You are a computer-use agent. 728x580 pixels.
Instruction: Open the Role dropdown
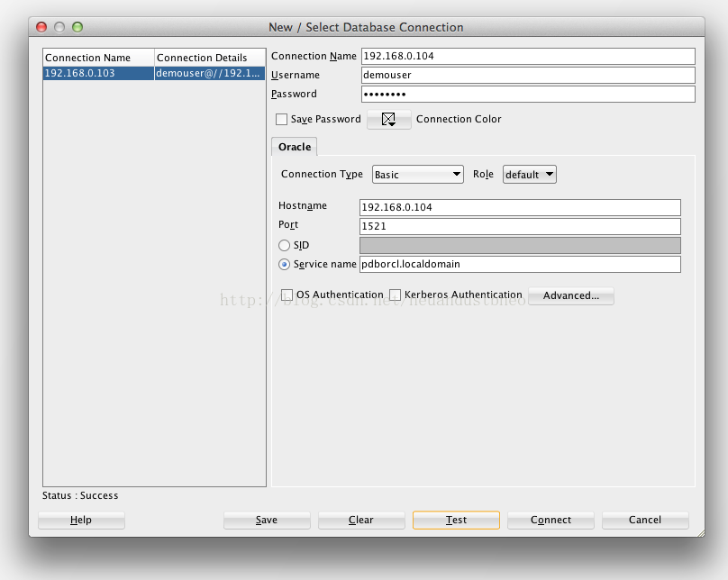[x=529, y=175]
